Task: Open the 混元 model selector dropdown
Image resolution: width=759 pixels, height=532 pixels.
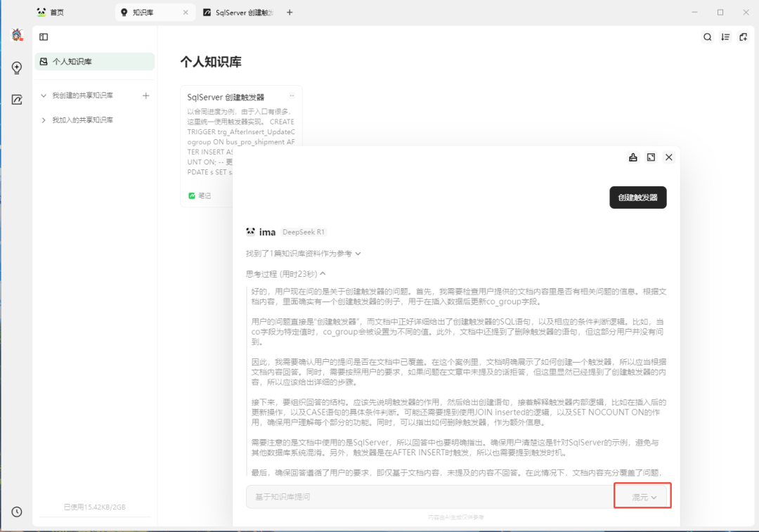Action: click(642, 495)
